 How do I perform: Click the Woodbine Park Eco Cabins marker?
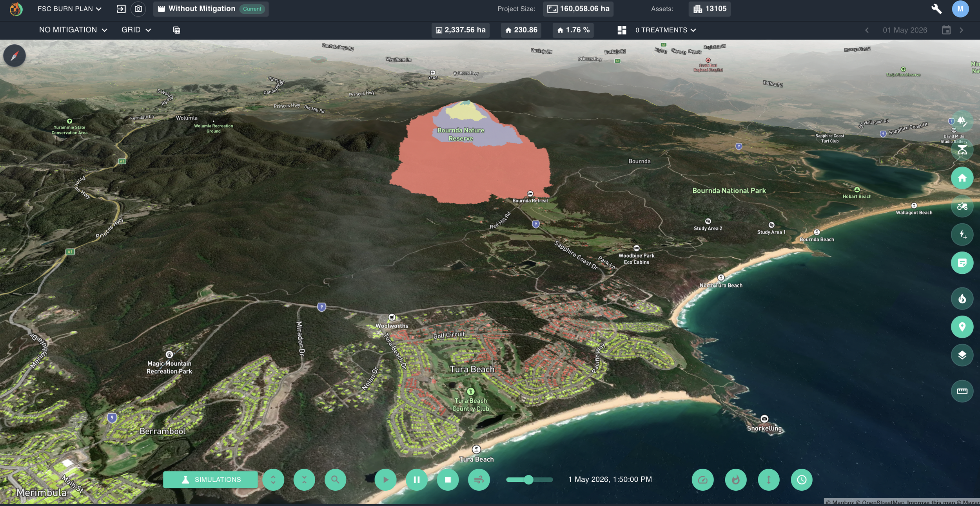click(x=637, y=248)
